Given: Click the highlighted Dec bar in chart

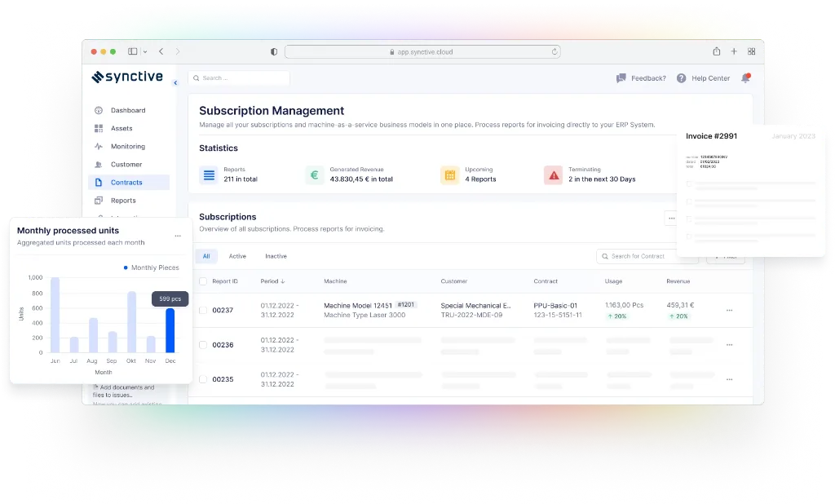Looking at the screenshot, I should 170,330.
